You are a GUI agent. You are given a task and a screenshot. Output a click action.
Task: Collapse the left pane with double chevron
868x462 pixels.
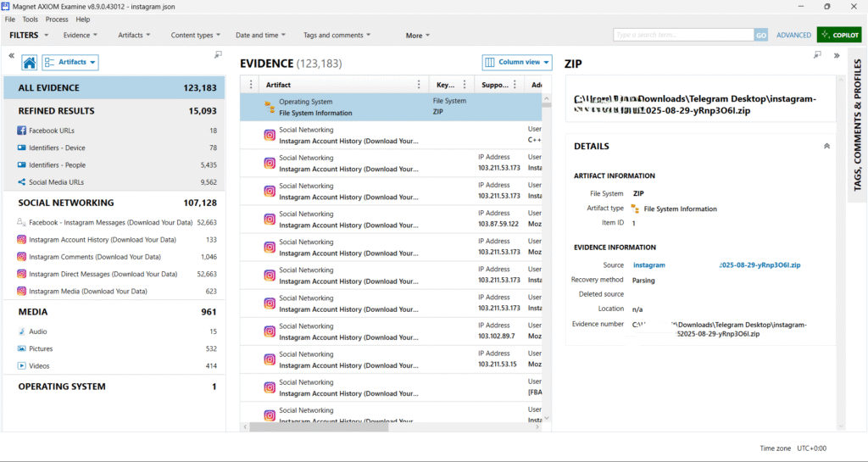pyautogui.click(x=11, y=55)
